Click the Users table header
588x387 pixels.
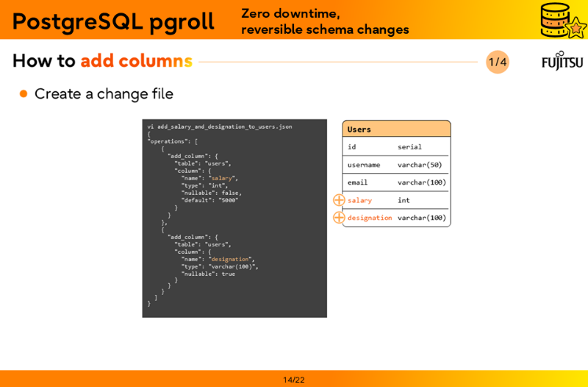pyautogui.click(x=396, y=129)
